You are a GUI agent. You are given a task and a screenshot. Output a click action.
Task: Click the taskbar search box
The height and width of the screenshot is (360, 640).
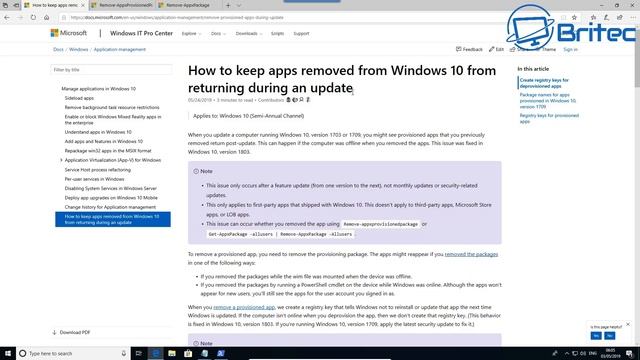click(x=73, y=353)
